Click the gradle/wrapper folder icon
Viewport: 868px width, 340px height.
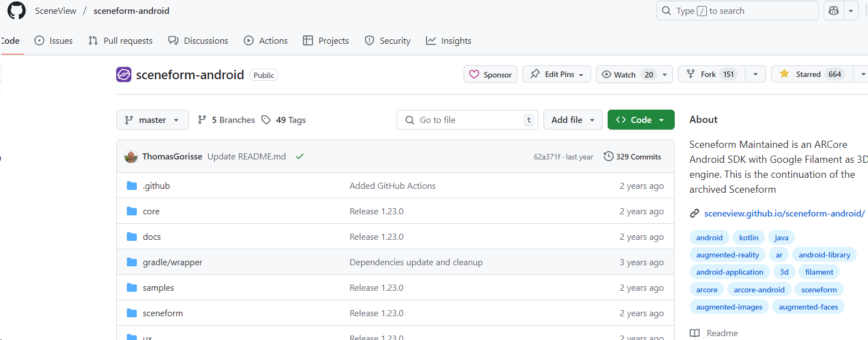coord(132,262)
